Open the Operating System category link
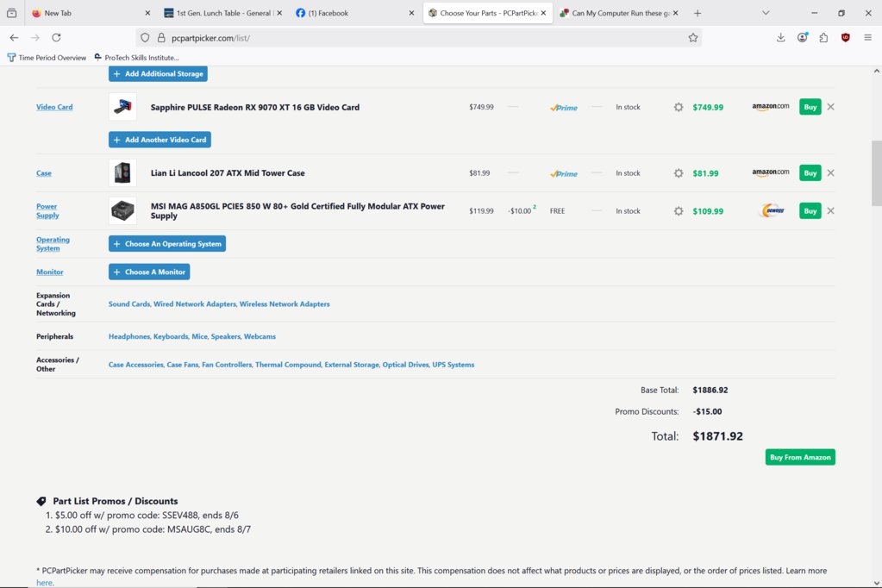The image size is (882, 588). (53, 244)
